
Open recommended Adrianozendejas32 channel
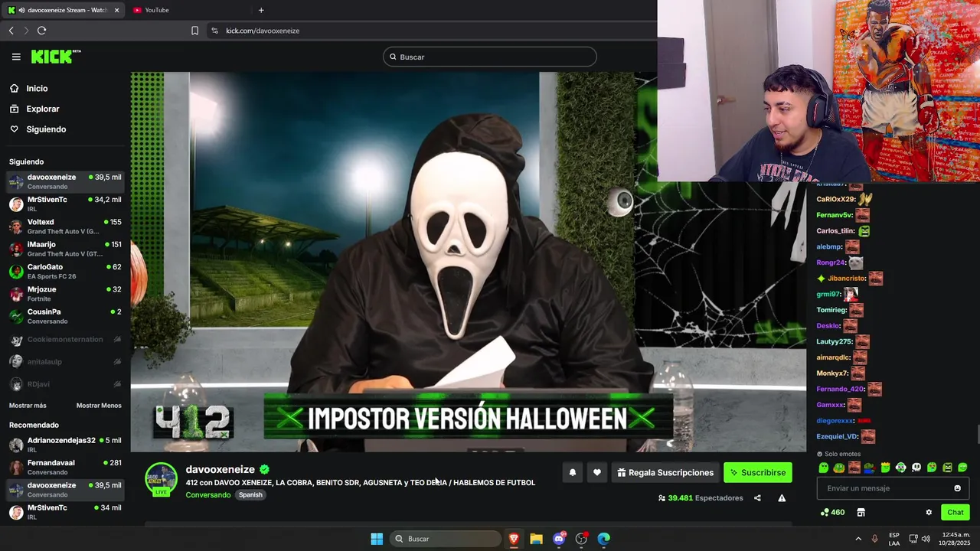tap(65, 445)
